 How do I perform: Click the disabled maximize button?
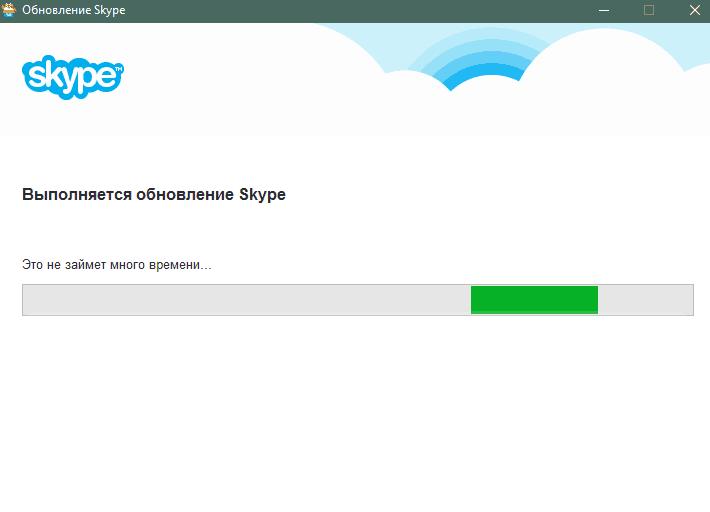(x=649, y=10)
